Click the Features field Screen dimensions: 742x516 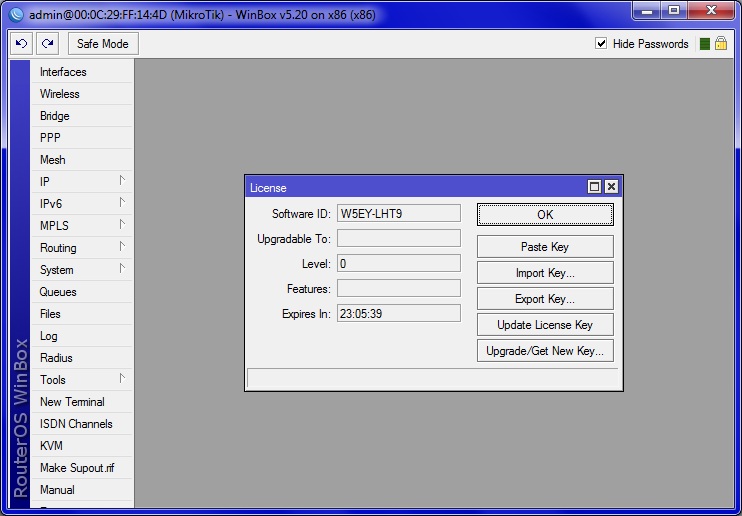point(398,288)
